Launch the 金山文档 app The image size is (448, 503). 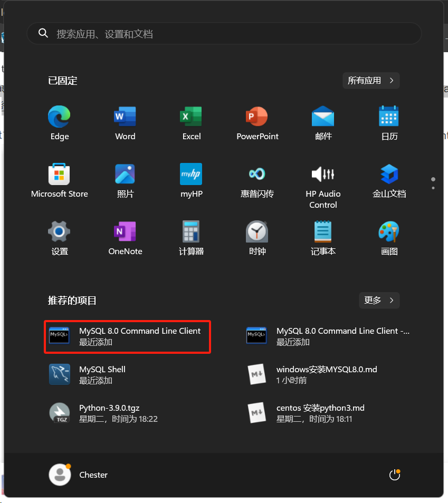click(x=389, y=181)
